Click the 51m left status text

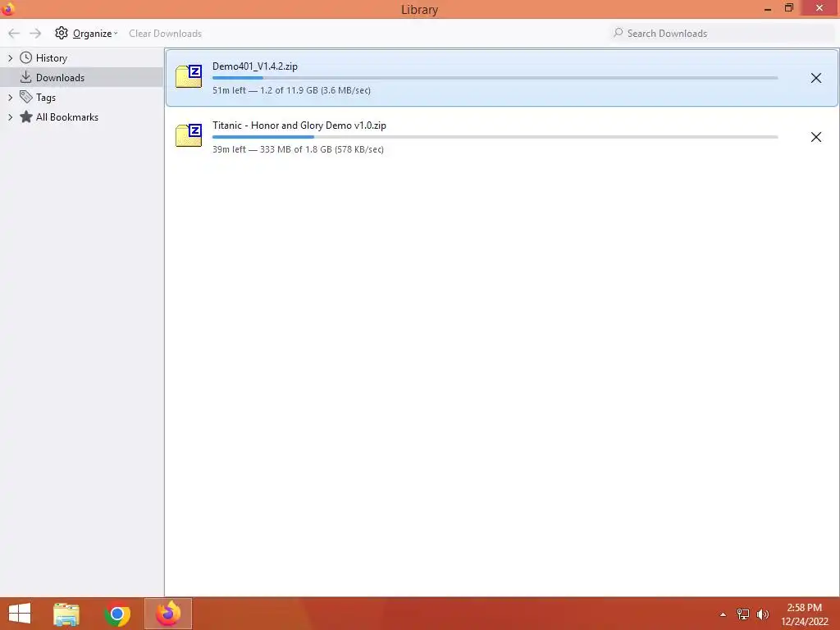(291, 90)
